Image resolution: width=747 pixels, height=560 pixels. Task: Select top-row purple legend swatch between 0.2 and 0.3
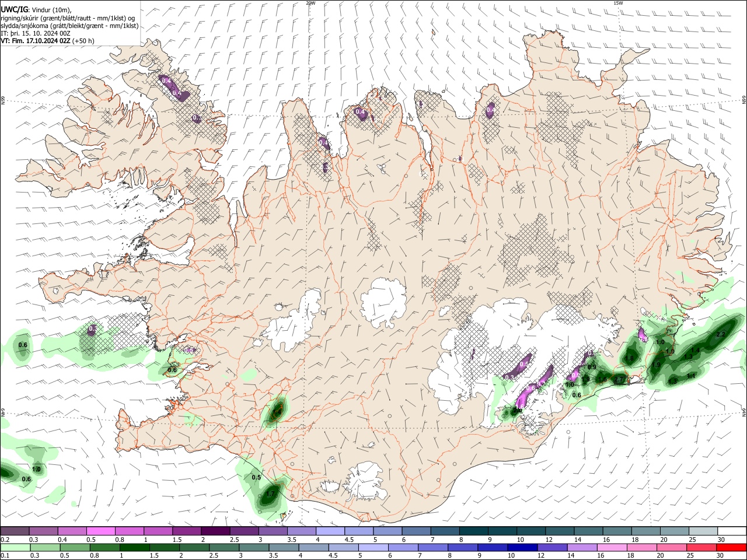pos(15,531)
